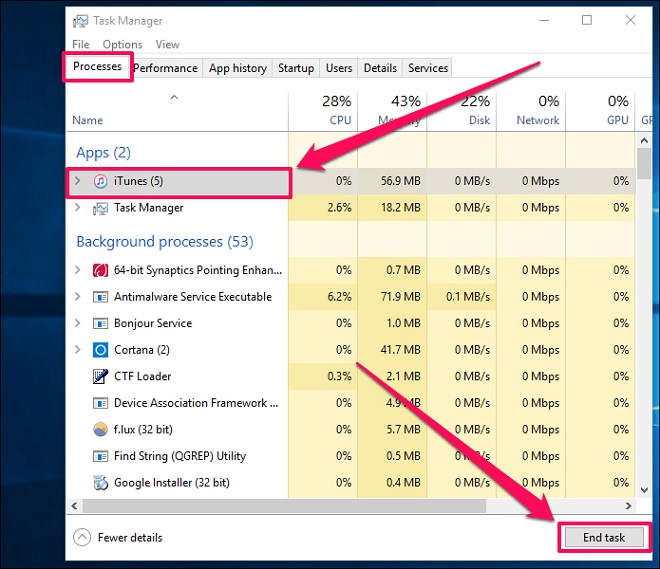Expand the Task Manager process group
This screenshot has height=569, width=660.
point(77,207)
